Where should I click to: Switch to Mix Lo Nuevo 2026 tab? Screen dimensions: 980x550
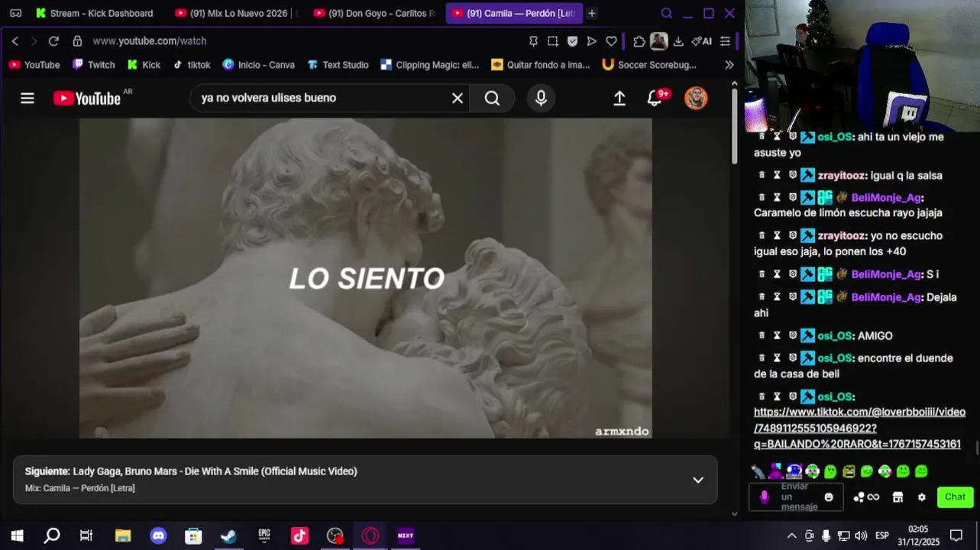point(235,13)
